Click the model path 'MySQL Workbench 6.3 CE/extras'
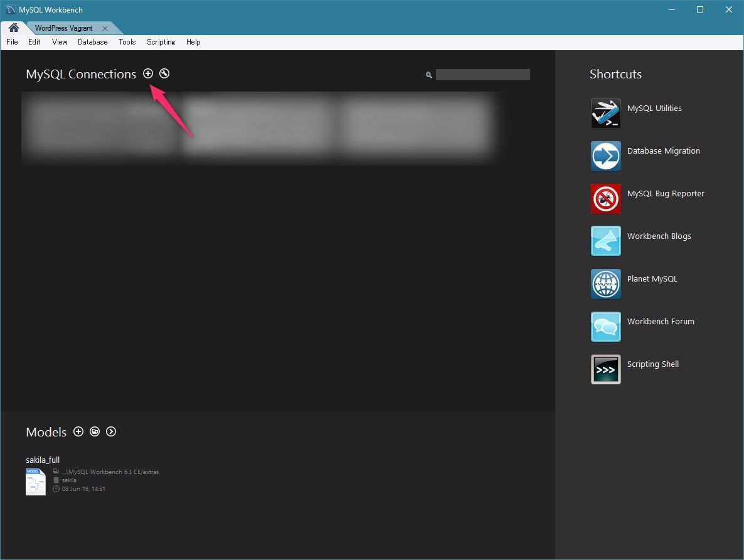 pos(110,472)
